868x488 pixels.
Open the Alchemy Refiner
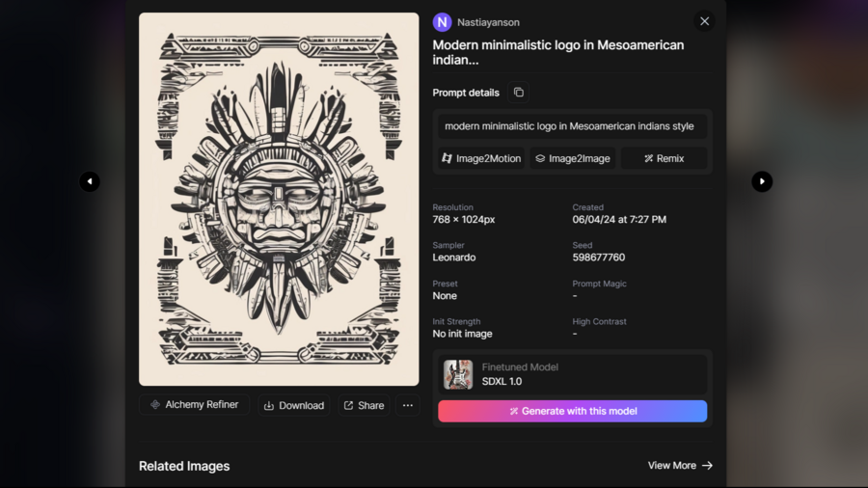194,405
